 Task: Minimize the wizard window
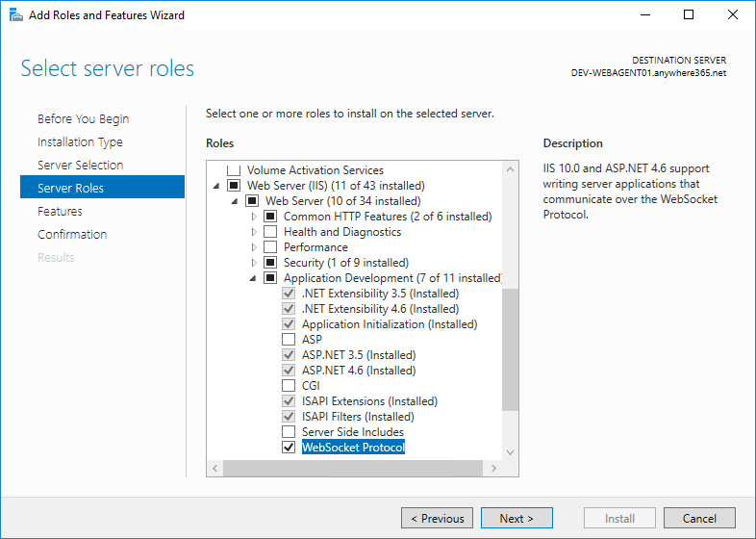[645, 15]
